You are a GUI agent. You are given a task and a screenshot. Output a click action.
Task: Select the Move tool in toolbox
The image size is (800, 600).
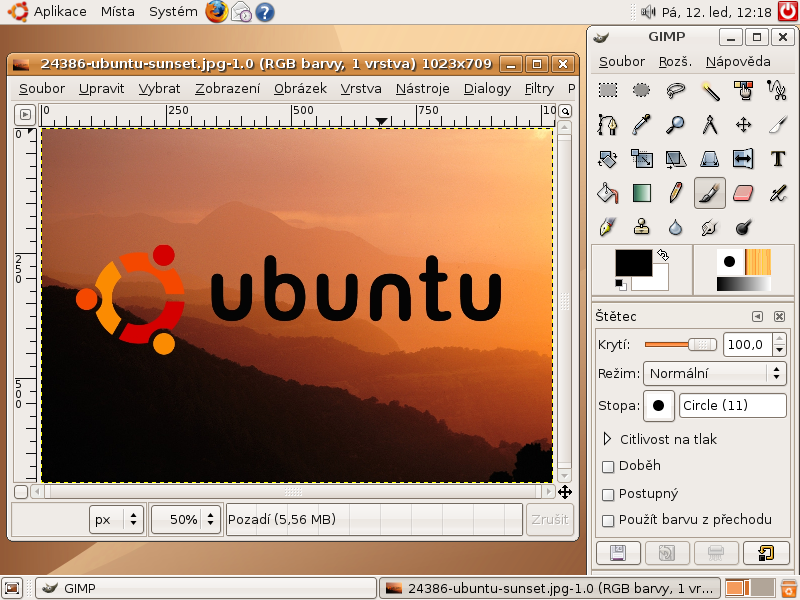click(743, 125)
